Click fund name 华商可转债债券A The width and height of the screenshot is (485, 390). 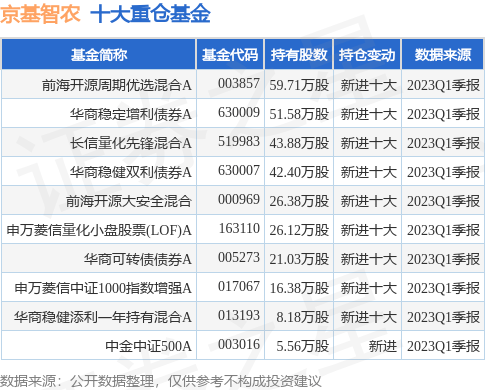point(138,259)
